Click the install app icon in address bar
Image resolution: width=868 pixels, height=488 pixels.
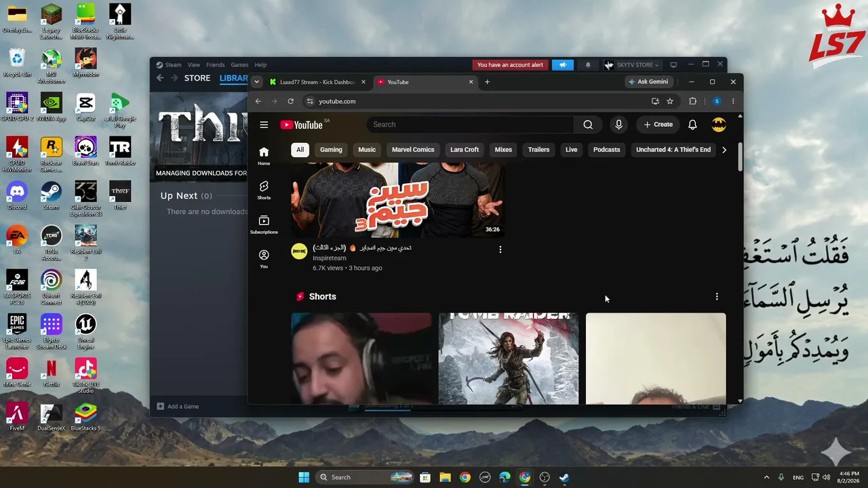[655, 101]
